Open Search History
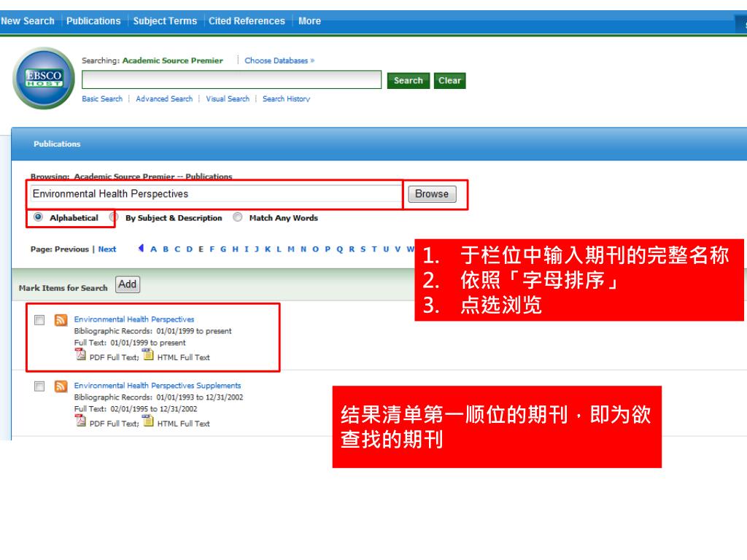747x560 pixels. pyautogui.click(x=286, y=98)
